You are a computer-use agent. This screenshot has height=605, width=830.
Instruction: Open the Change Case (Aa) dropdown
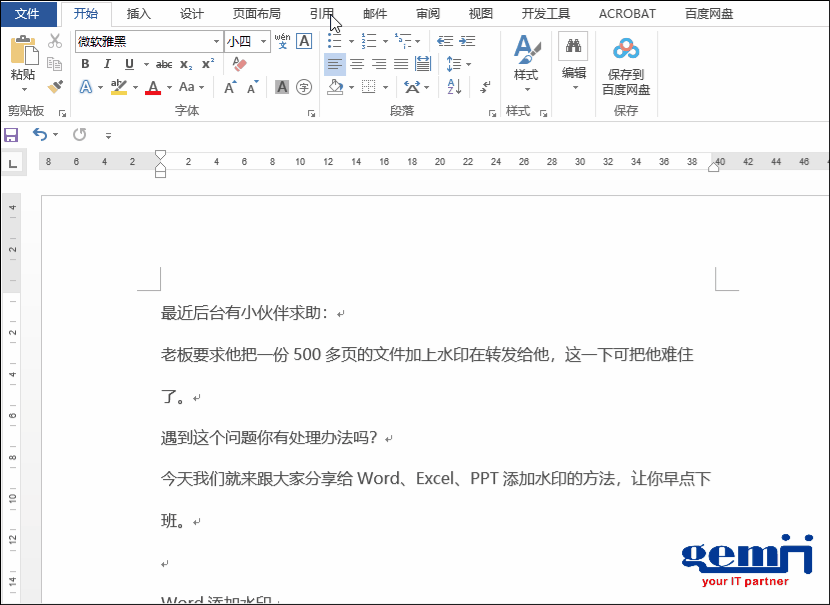point(186,87)
